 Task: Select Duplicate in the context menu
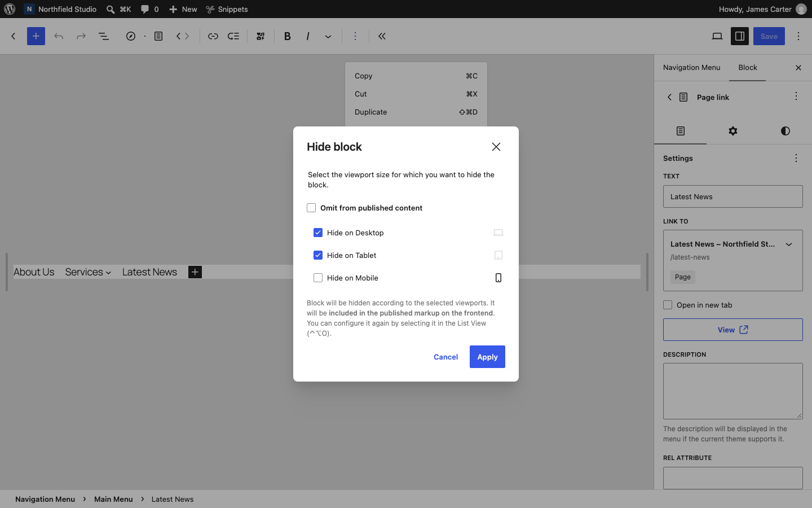(x=416, y=112)
